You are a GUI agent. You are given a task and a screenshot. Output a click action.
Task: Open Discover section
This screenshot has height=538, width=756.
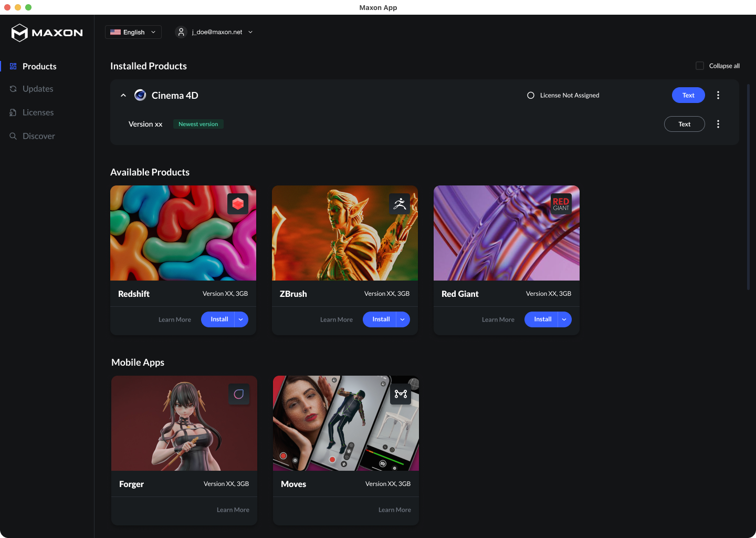[x=38, y=136]
